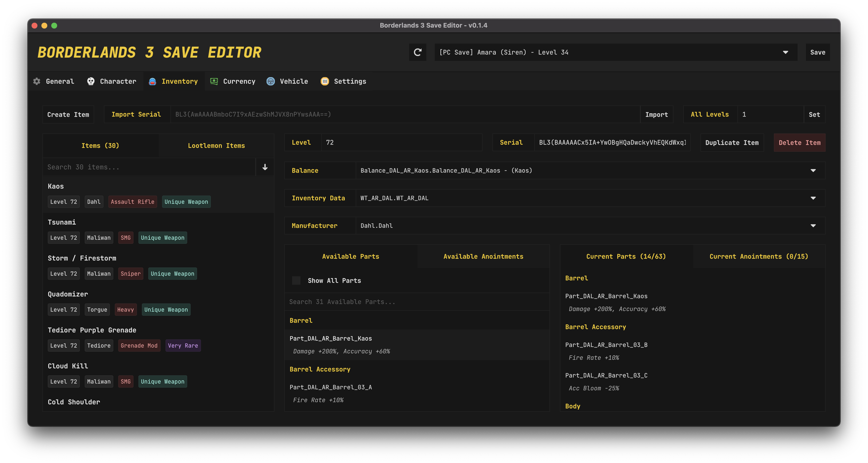Click the General gear icon
This screenshot has width=868, height=463.
point(37,81)
